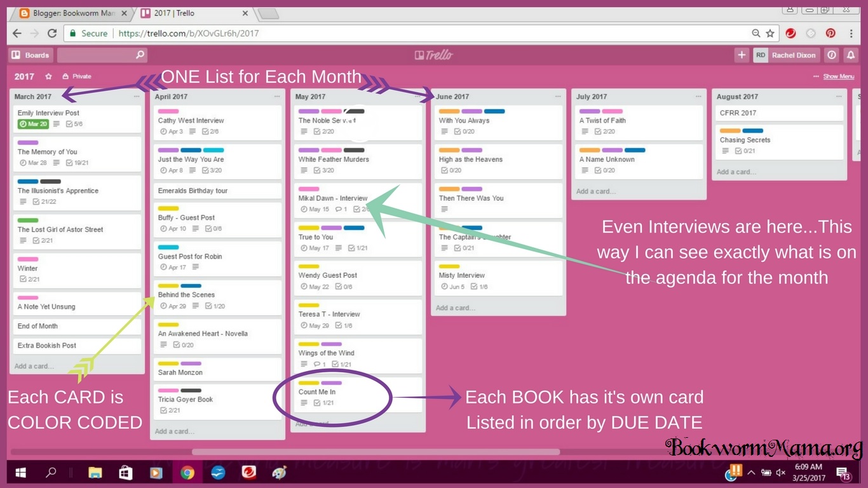Open the Show Menu link
This screenshot has width=868, height=488.
tap(838, 76)
